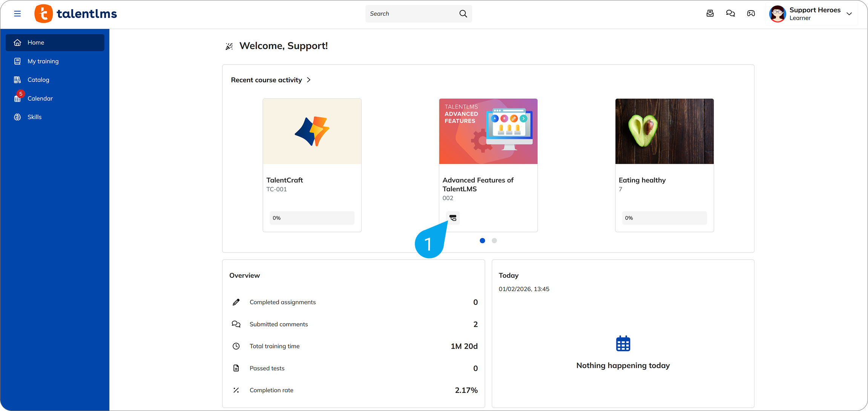Click the calendar icon under Today panel
The image size is (868, 411).
click(x=623, y=343)
